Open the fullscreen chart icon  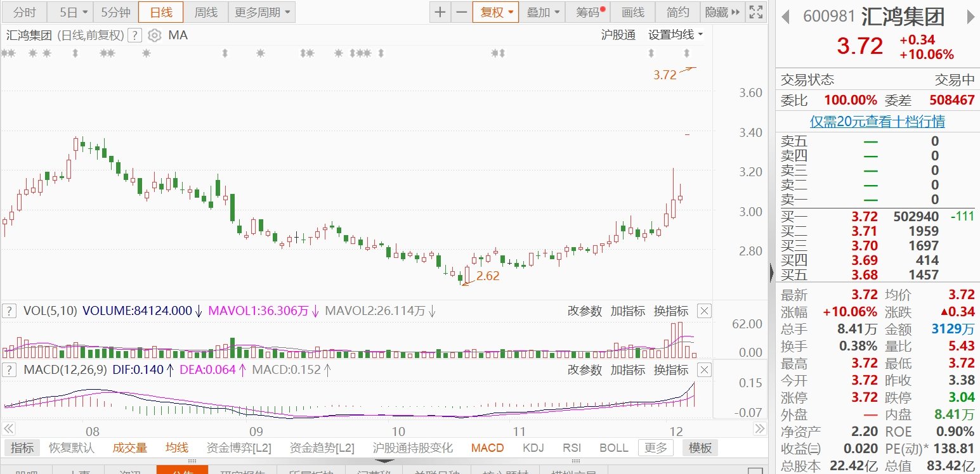[x=755, y=12]
